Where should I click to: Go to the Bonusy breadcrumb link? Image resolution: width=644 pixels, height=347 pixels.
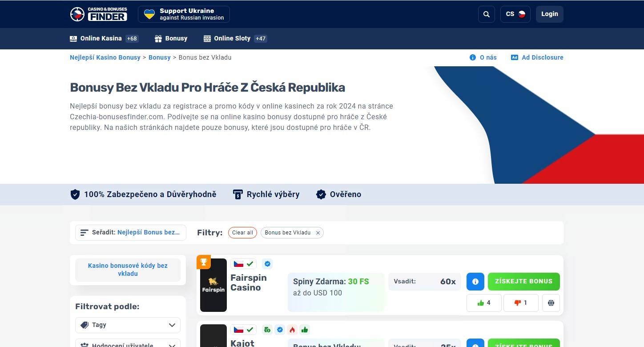pos(160,57)
